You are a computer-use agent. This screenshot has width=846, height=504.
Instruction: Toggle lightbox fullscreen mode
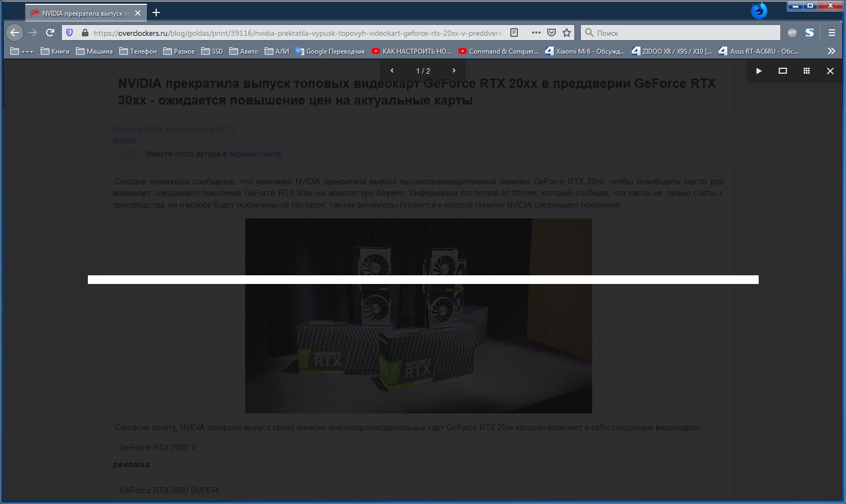(x=783, y=71)
